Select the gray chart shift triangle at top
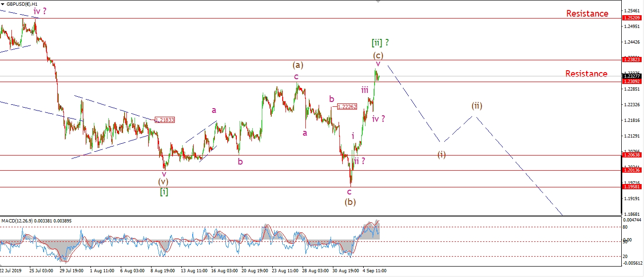Viewport: 644px width, 277px height. coord(377,1)
